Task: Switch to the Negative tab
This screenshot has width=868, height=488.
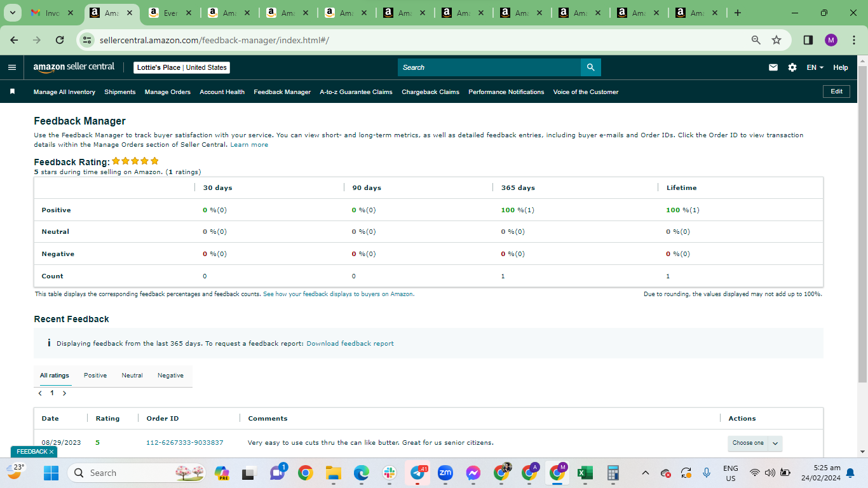Action: click(x=170, y=376)
